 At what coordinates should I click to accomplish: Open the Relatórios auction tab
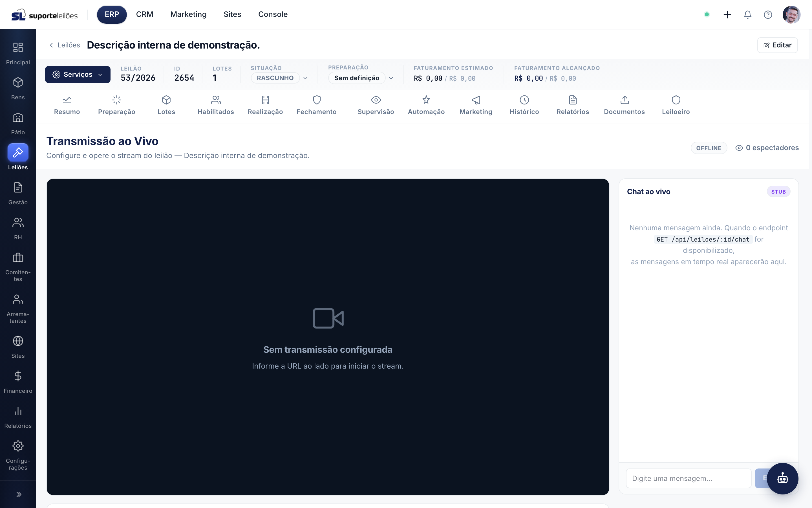[x=572, y=106]
